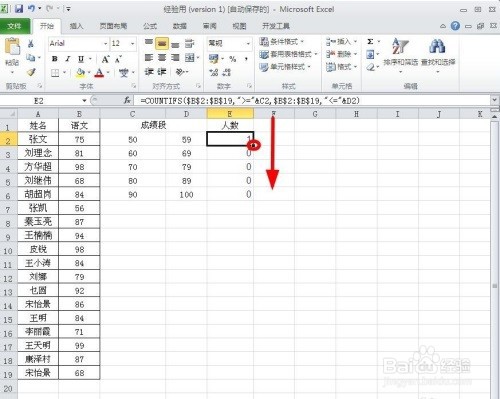Select row 10 header

8,250
